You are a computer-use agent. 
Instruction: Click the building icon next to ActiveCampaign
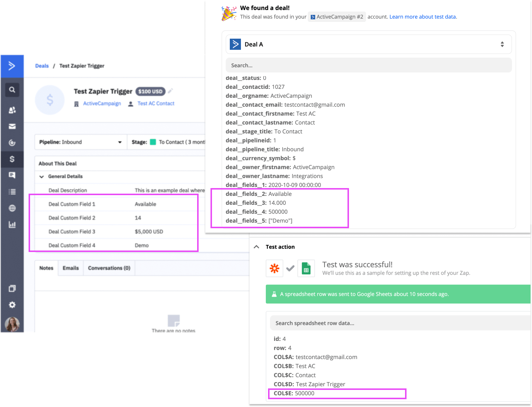tap(76, 104)
